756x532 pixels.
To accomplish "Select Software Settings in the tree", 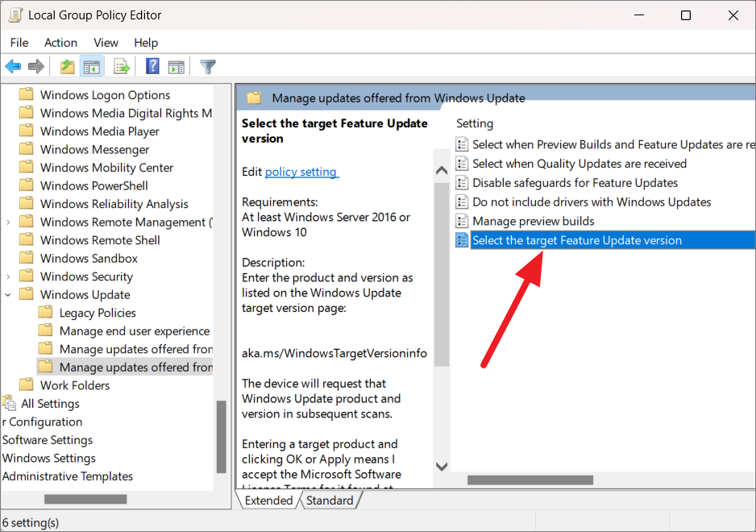I will pyautogui.click(x=48, y=440).
